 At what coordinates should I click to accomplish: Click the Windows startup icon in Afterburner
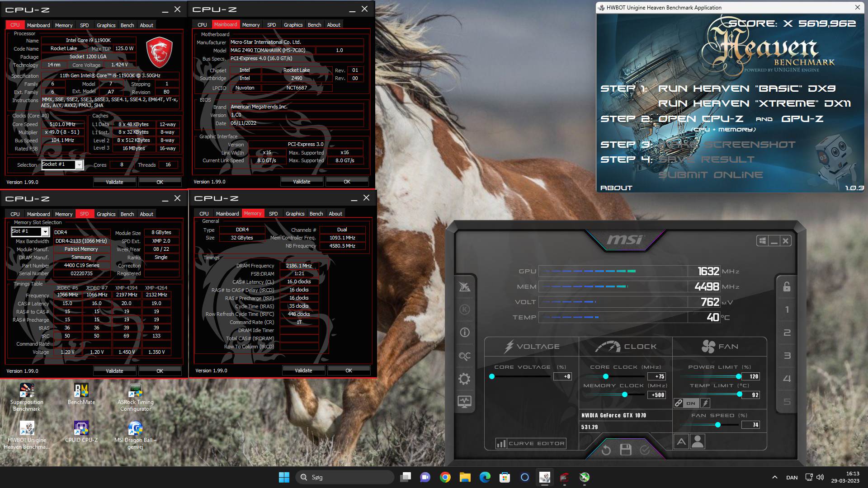click(763, 241)
